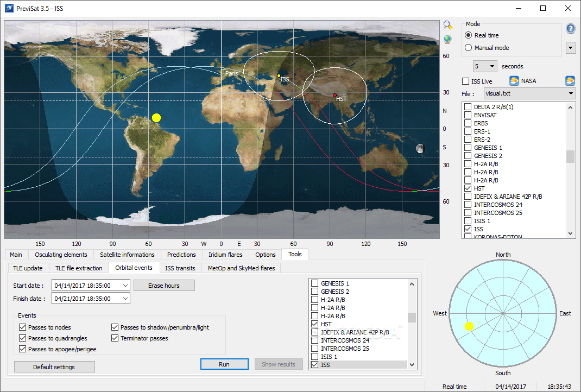Click the Default settings button

tap(54, 367)
